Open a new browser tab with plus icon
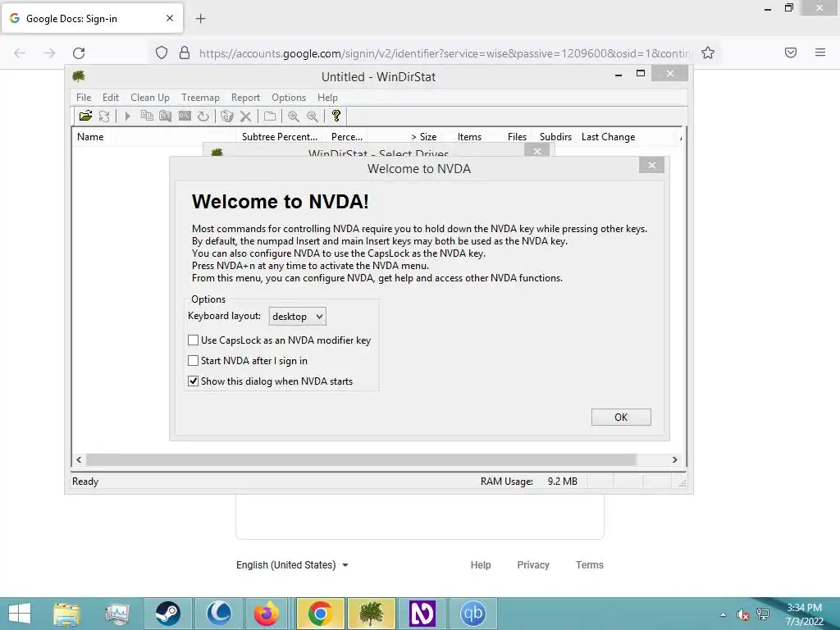This screenshot has width=840, height=630. click(x=200, y=18)
